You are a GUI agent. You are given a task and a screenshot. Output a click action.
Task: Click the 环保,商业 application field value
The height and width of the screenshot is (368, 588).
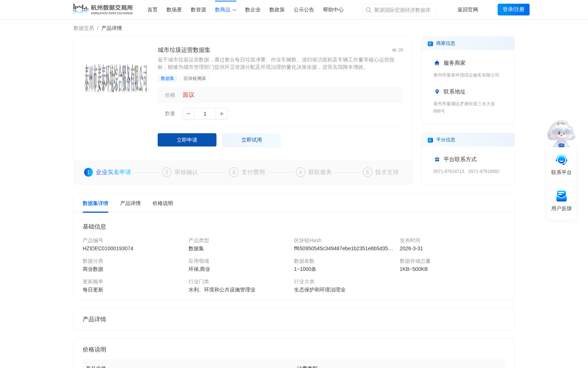199,269
